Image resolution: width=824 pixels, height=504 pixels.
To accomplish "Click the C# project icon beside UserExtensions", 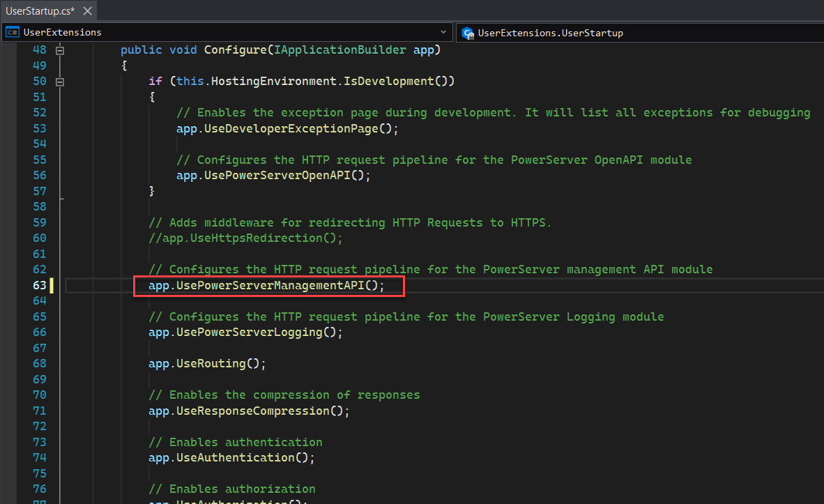I will 13,32.
